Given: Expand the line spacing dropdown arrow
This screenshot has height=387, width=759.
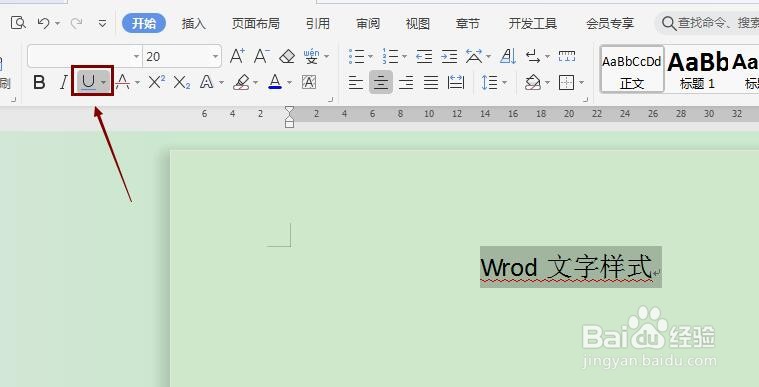Looking at the screenshot, I should tap(504, 83).
